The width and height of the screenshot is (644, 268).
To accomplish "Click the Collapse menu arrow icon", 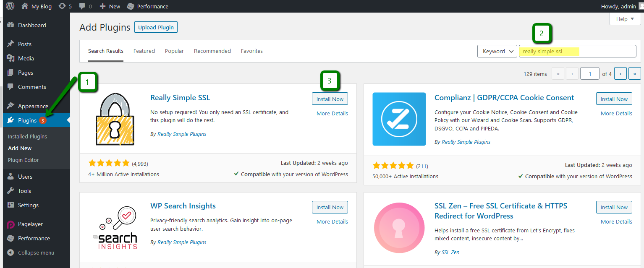I will click(x=10, y=252).
